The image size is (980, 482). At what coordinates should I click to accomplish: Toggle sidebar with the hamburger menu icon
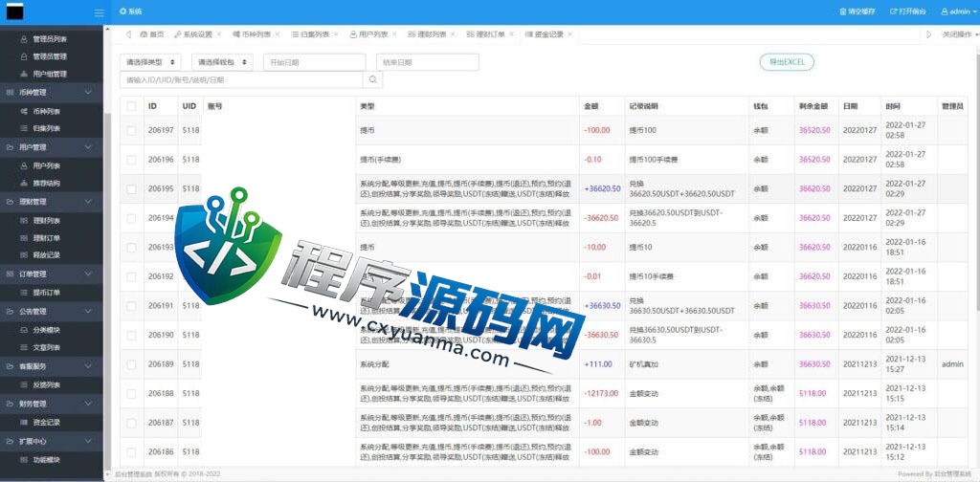(99, 12)
